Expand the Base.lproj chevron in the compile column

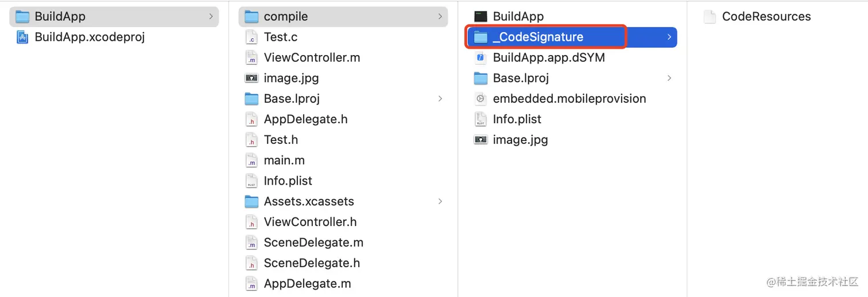click(x=440, y=99)
